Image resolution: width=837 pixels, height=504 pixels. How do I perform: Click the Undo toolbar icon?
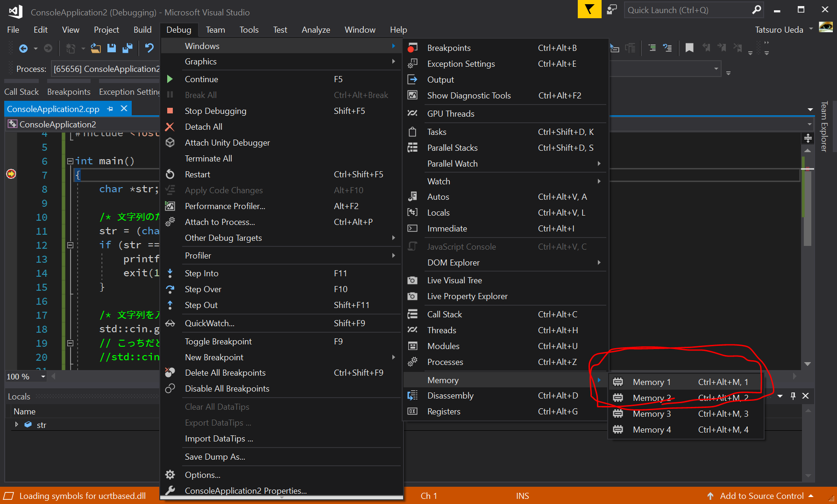point(149,48)
